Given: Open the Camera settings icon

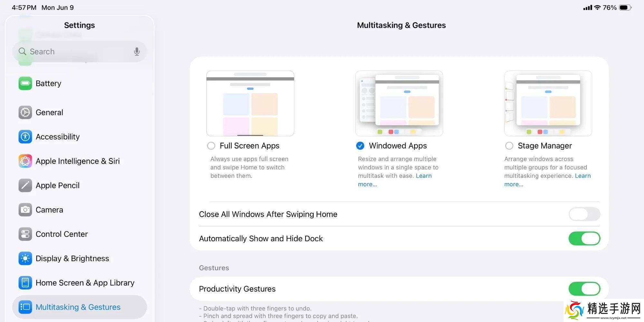Looking at the screenshot, I should click(25, 210).
